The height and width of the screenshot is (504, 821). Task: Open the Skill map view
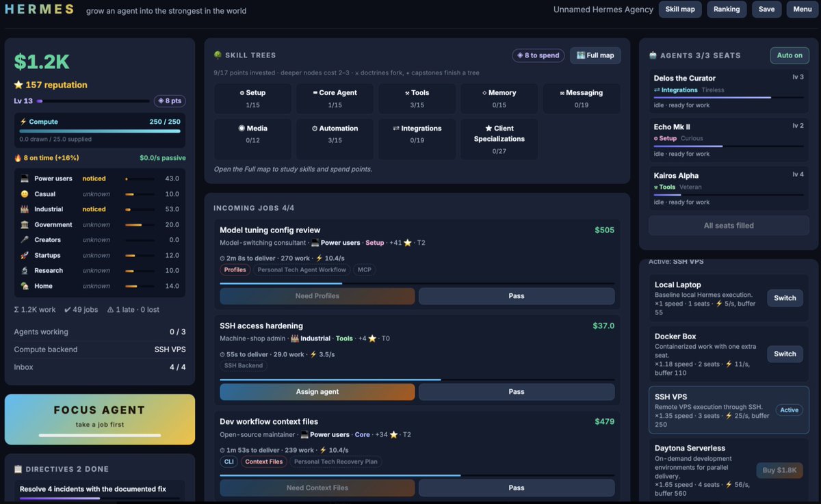click(x=680, y=9)
